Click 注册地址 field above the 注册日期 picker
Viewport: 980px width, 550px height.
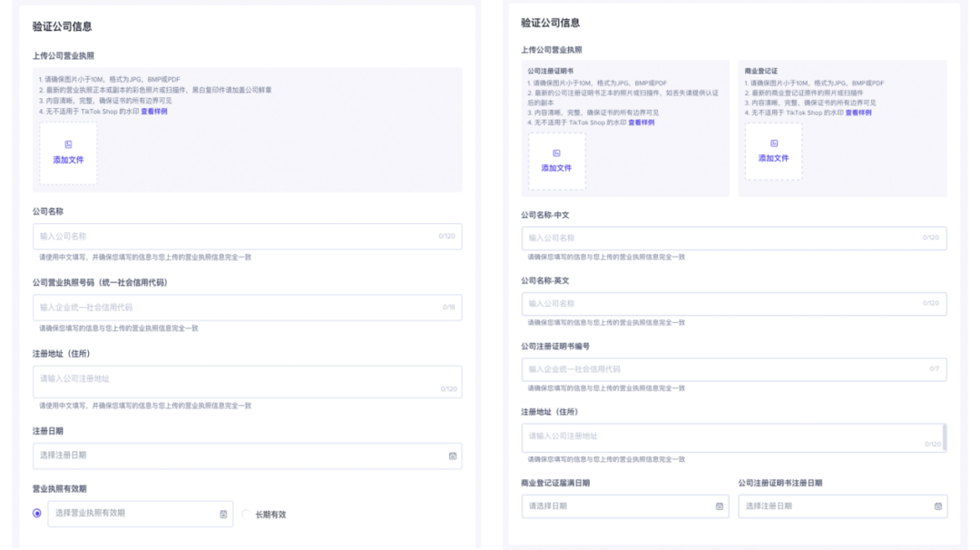[236, 381]
